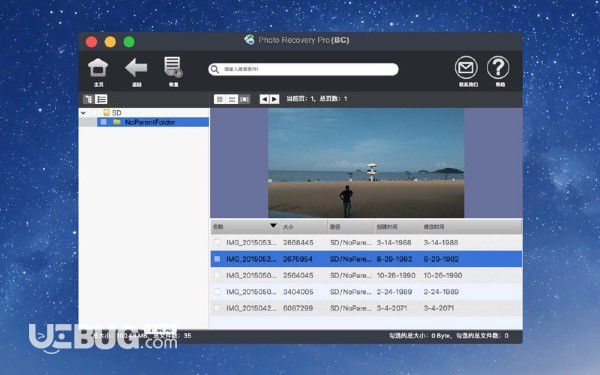Tick checkbox for IMG_2015042 row
The width and height of the screenshot is (600, 375).
coord(217,308)
